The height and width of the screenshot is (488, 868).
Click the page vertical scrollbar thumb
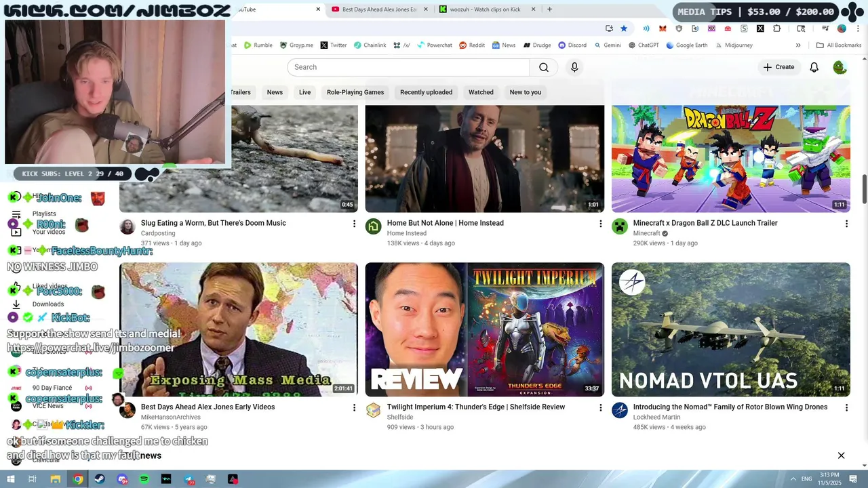(x=864, y=188)
